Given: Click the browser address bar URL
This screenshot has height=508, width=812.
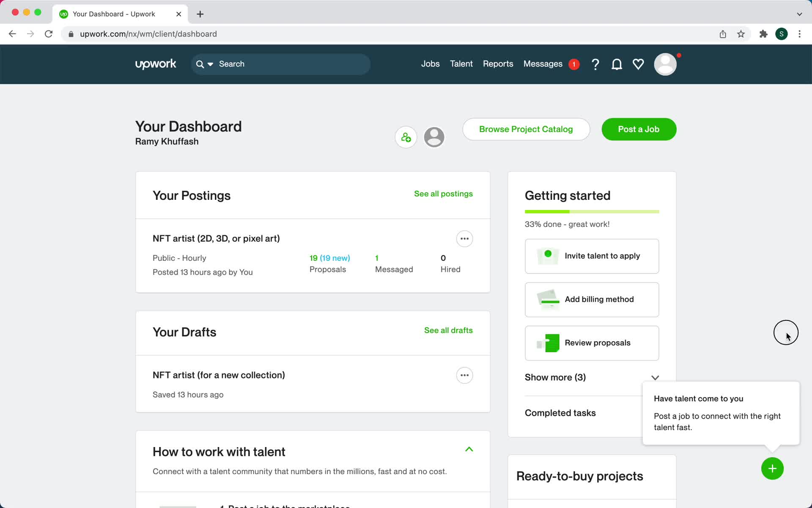Looking at the screenshot, I should [x=148, y=34].
